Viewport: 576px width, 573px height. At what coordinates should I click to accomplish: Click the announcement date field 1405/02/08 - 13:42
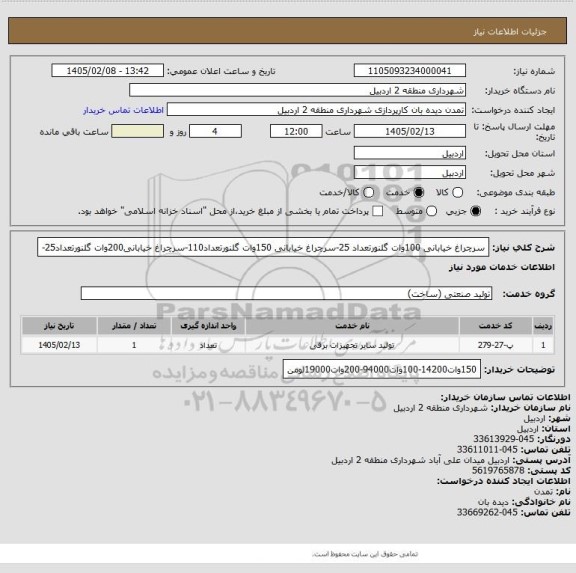108,71
